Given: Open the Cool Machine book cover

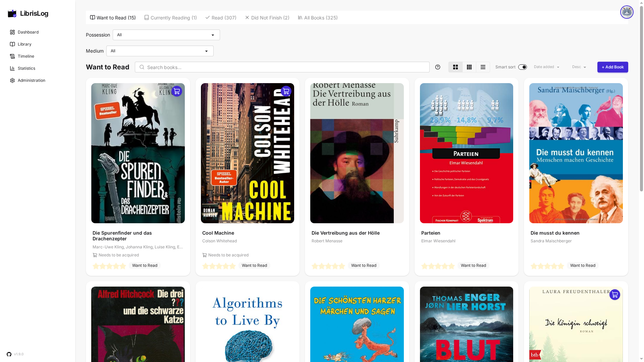Looking at the screenshot, I should [248, 153].
